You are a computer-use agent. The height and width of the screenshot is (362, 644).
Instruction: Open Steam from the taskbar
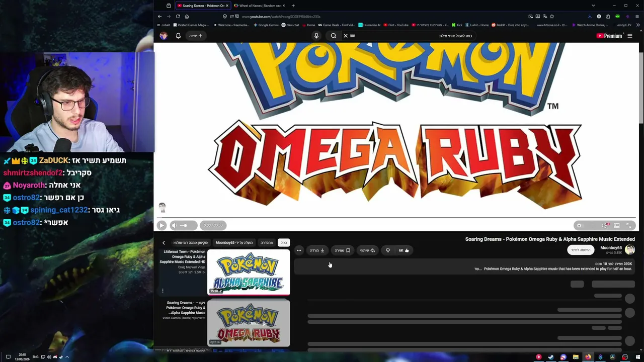550,357
